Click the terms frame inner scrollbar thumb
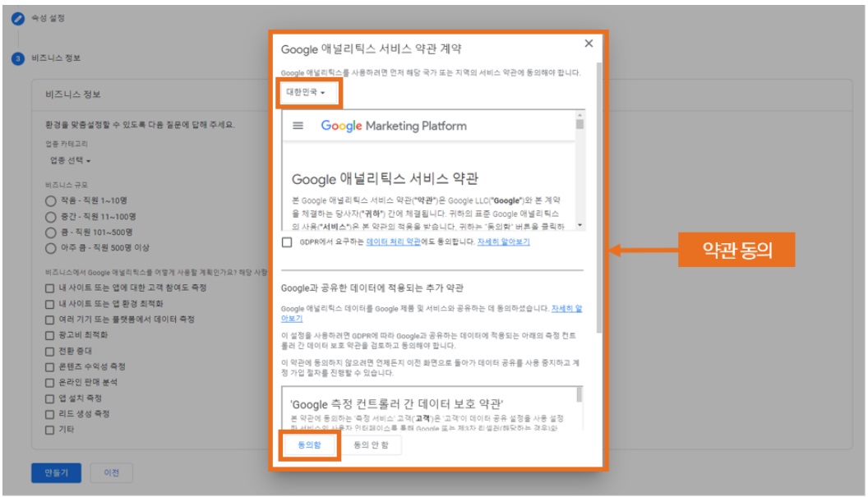 (x=579, y=123)
